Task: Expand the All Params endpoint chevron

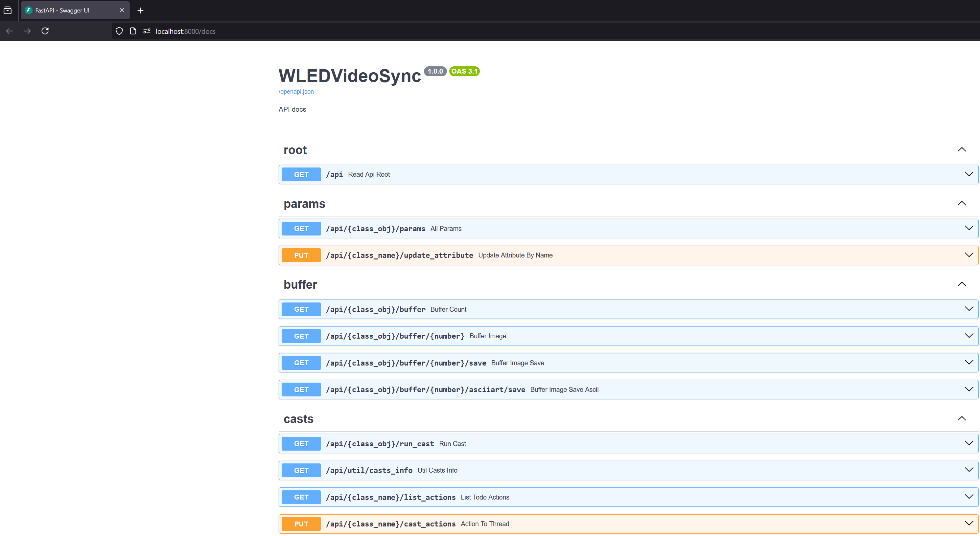Action: [x=969, y=229]
